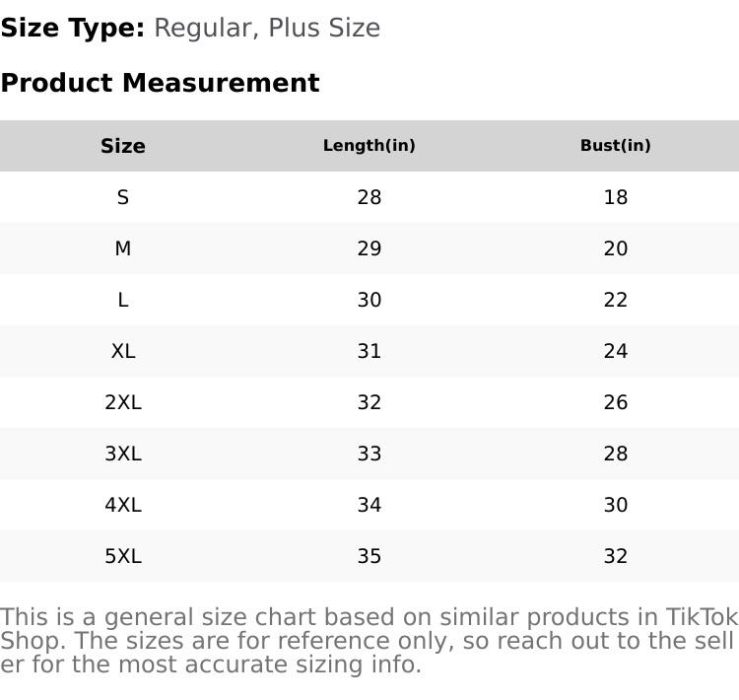Select the 3XL size row label
Image resolution: width=739 pixels, height=700 pixels.
pyautogui.click(x=123, y=454)
